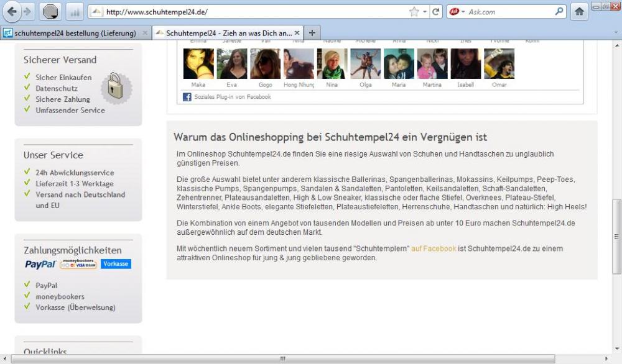Click 'Vorkasse (Überweisung)' list entry
This screenshot has width=622, height=364.
point(75,307)
